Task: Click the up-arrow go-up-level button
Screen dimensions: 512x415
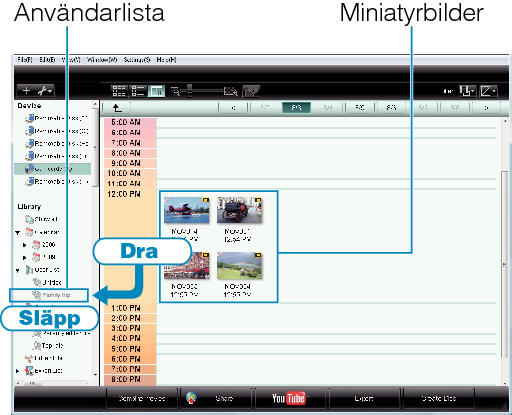Action: 117,108
